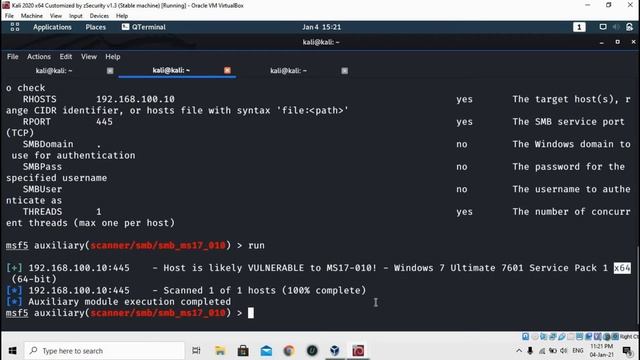Click the Windows volume tray icon
Image resolution: width=640 pixels, height=360 pixels.
564,351
